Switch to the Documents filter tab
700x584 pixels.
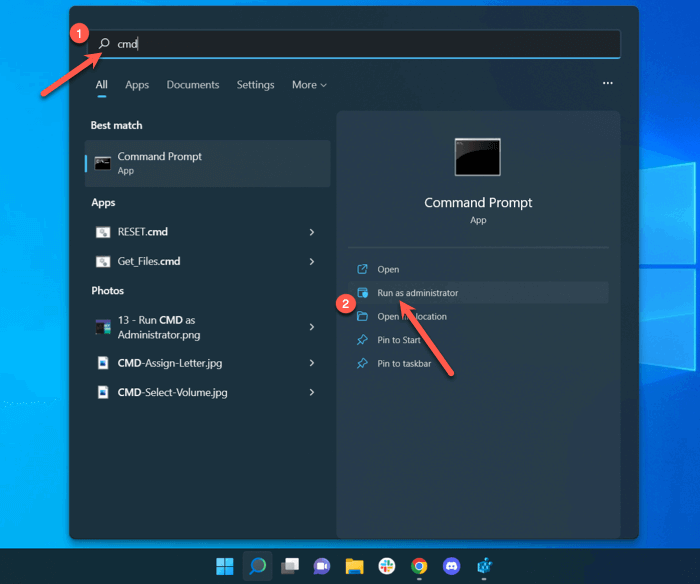tap(193, 85)
